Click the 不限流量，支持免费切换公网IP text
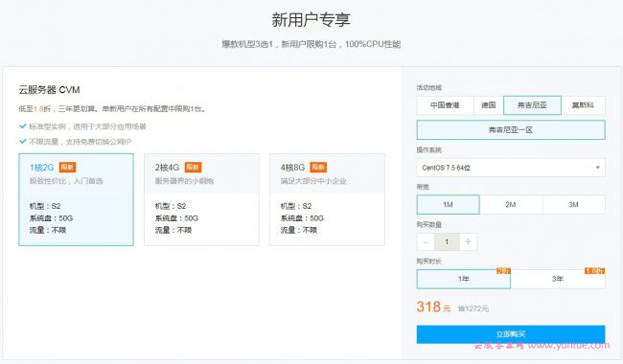The width and height of the screenshot is (623, 364). tap(80, 142)
